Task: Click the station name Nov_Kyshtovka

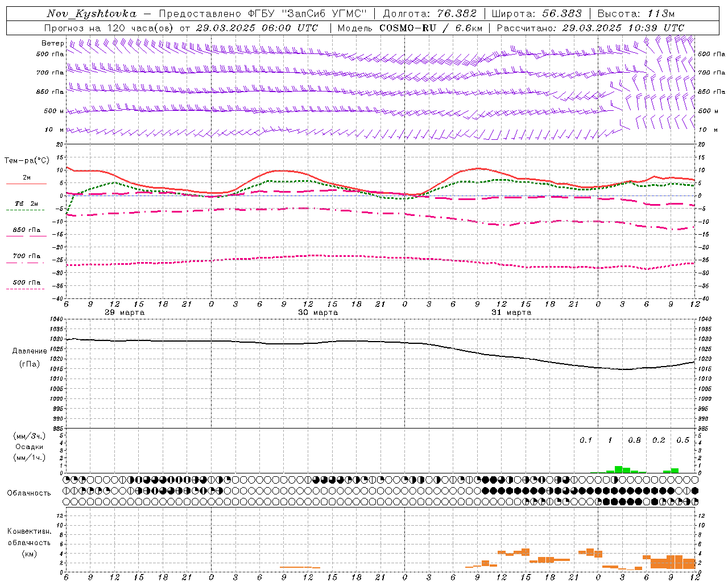Action: click(x=92, y=14)
